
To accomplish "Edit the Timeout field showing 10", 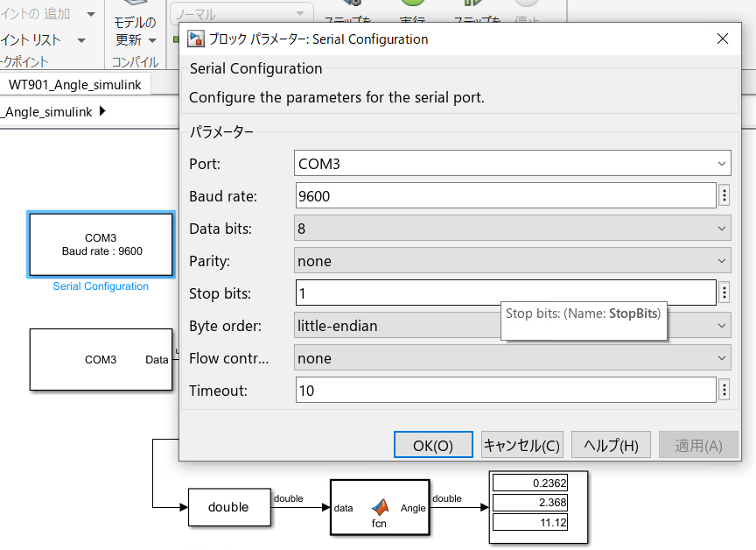I will coord(506,390).
